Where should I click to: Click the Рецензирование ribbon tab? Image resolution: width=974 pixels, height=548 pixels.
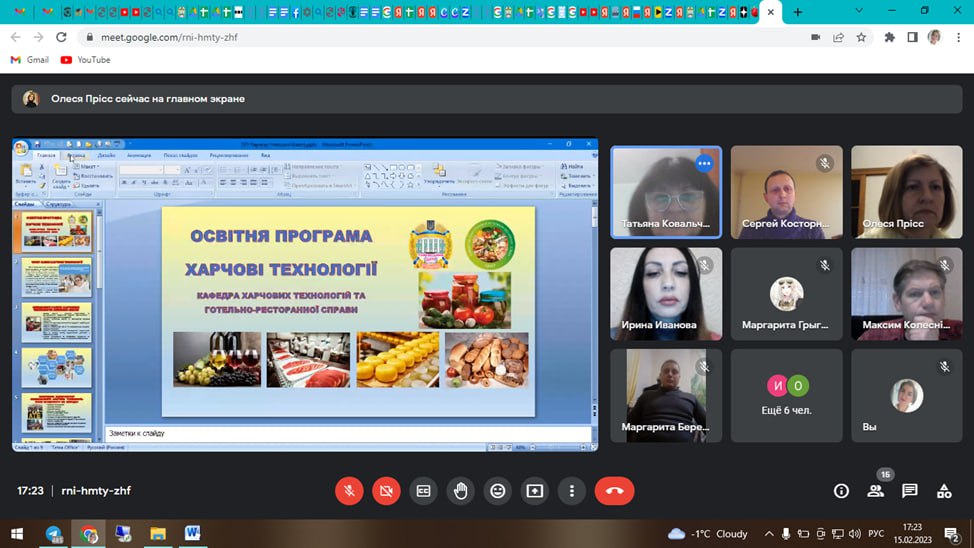(229, 155)
